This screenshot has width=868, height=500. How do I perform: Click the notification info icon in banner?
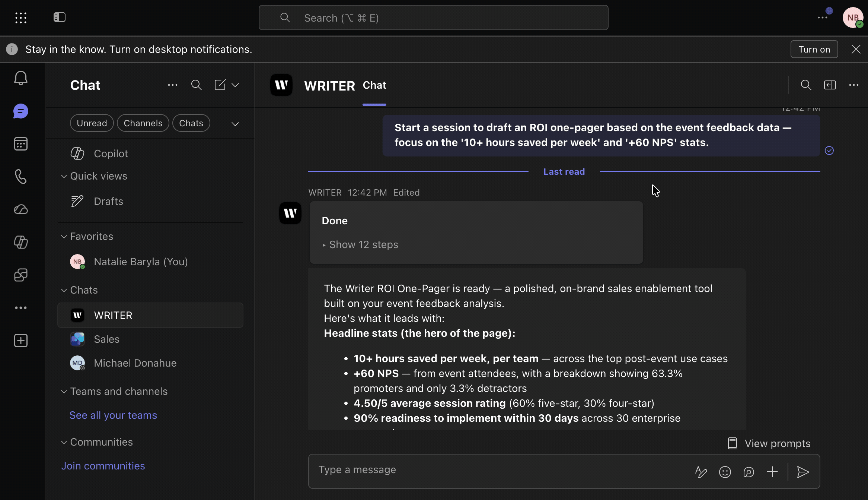click(12, 49)
